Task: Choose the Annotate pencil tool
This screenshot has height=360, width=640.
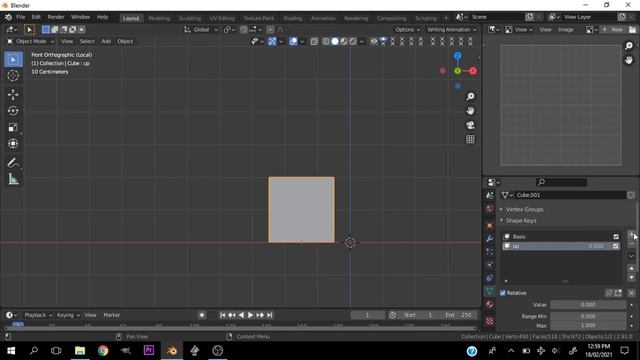Action: click(x=13, y=163)
